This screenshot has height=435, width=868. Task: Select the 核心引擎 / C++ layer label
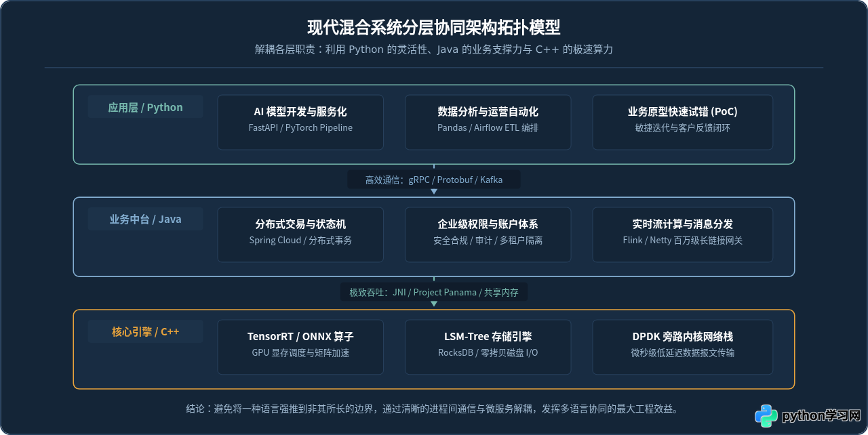coord(145,332)
